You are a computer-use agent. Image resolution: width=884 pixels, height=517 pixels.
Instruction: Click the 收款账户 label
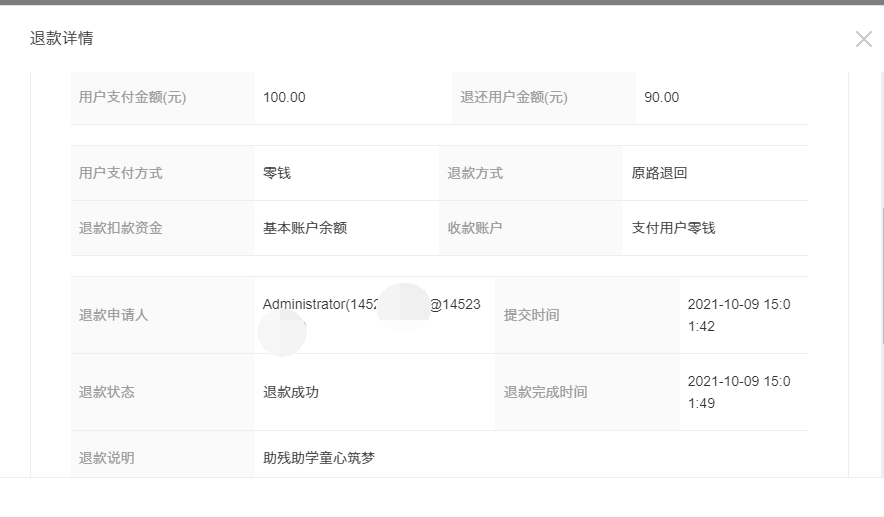[475, 228]
